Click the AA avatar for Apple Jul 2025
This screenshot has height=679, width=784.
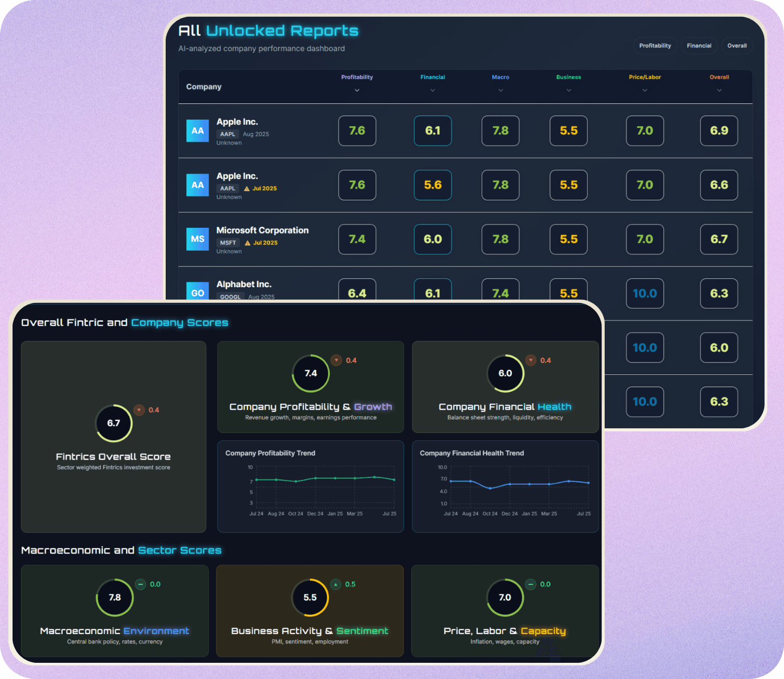198,185
